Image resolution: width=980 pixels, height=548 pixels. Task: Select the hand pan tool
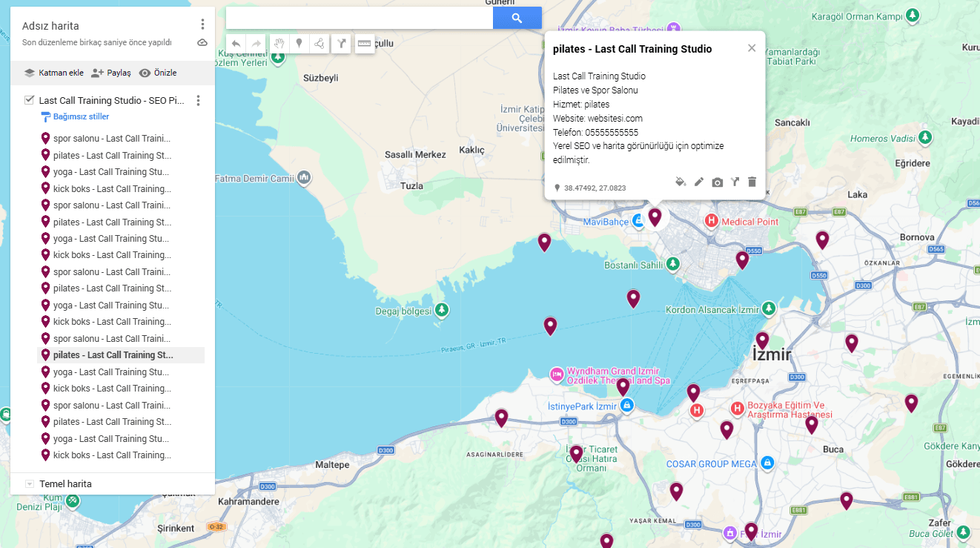279,44
